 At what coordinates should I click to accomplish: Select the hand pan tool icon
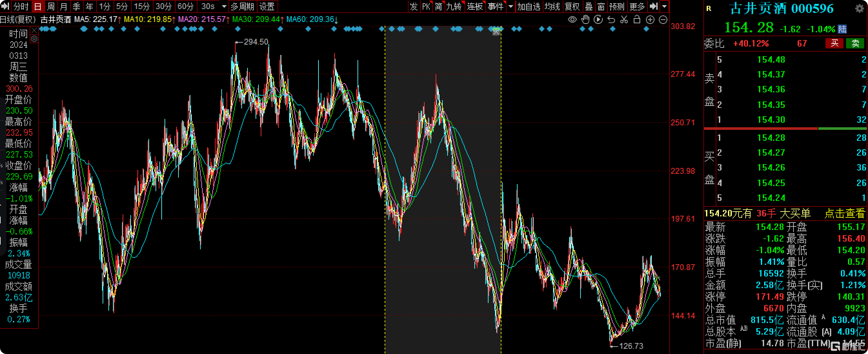click(x=585, y=20)
